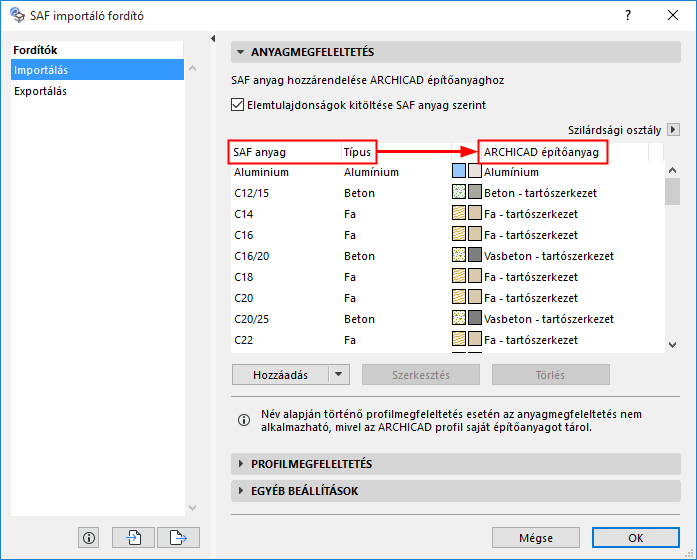The height and width of the screenshot is (560, 697).
Task: Click the Mégse button
Action: pyautogui.click(x=536, y=538)
